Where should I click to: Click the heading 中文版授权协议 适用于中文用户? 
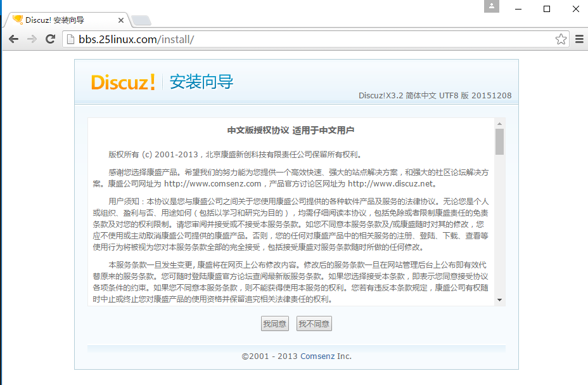coord(291,130)
